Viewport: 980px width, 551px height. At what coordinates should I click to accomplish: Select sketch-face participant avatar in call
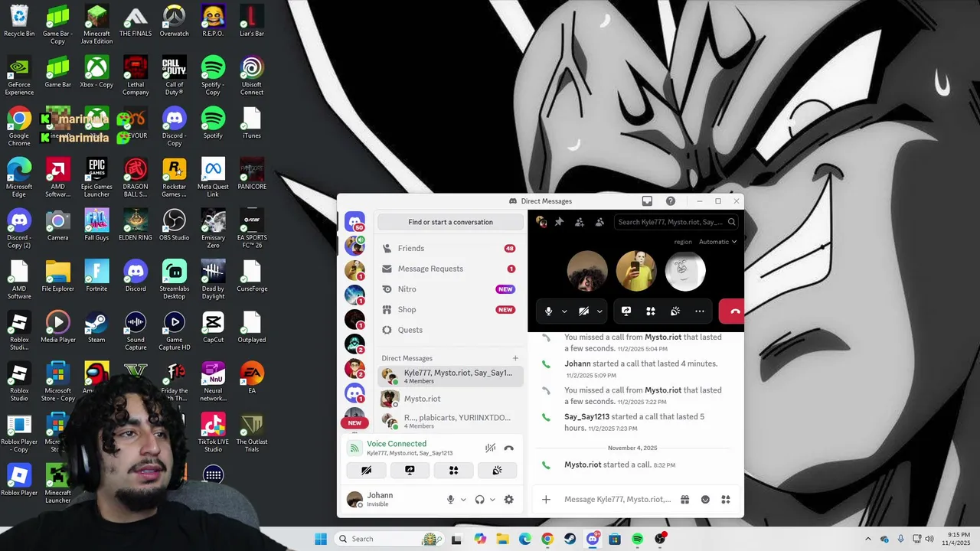point(685,271)
